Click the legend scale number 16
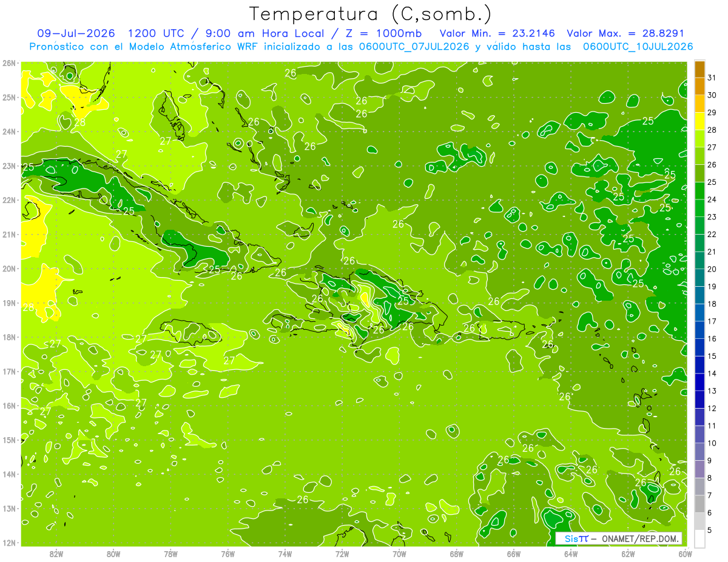Viewport: 728px width, 562px height. tap(712, 338)
